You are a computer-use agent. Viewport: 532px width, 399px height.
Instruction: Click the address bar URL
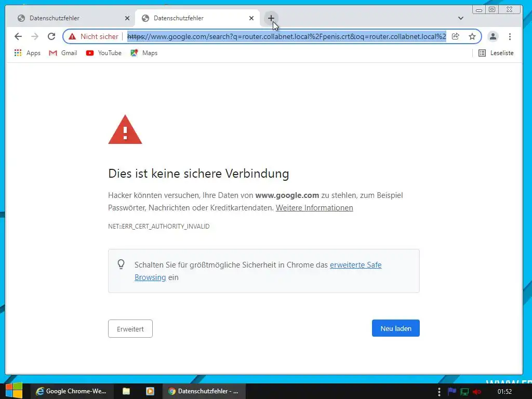pos(286,36)
